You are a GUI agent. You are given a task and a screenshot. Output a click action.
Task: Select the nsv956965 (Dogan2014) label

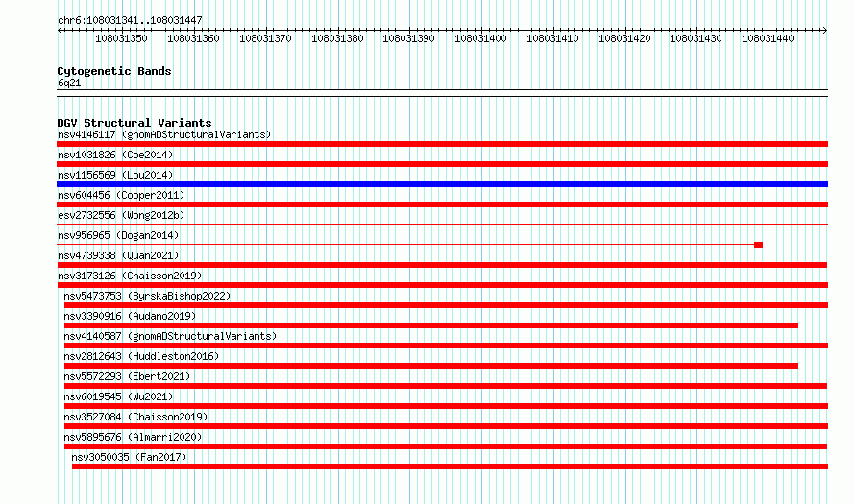pos(118,235)
